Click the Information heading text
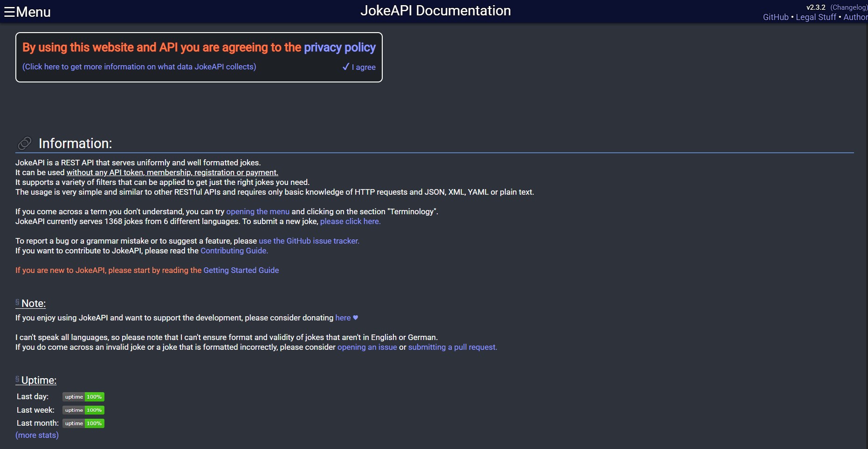This screenshot has width=868, height=449. [75, 143]
